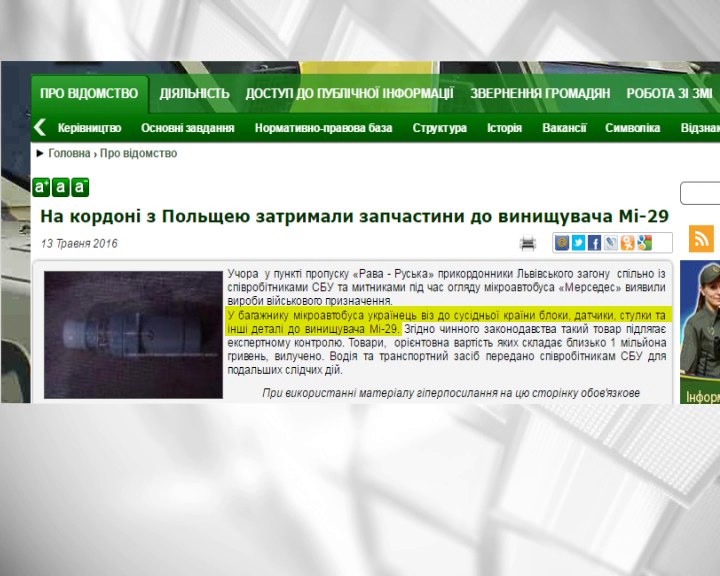The height and width of the screenshot is (576, 720).
Task: Select the ПРО ВІДОМСТВО tab
Action: coord(89,94)
